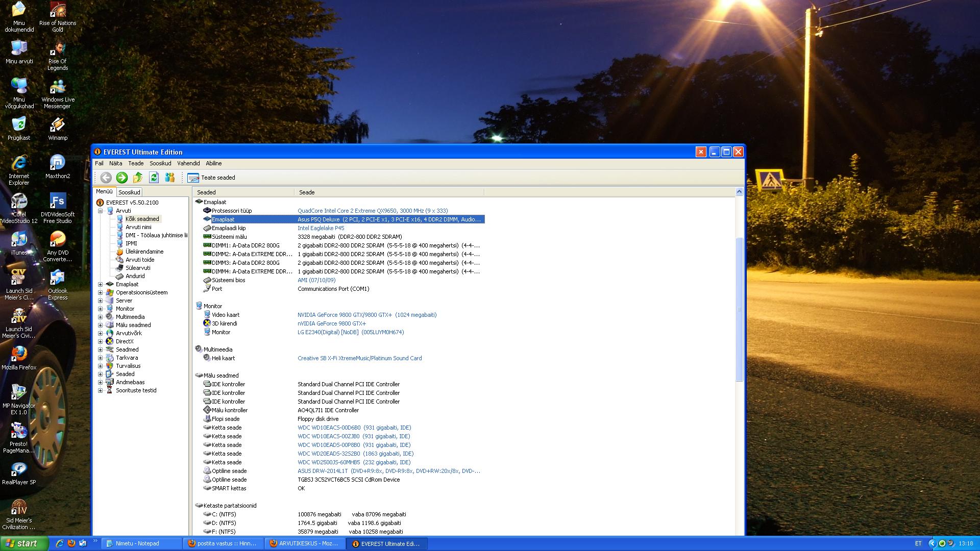The height and width of the screenshot is (551, 980).
Task: Switch to Nimetu - Notepad taskbar button
Action: click(x=142, y=543)
